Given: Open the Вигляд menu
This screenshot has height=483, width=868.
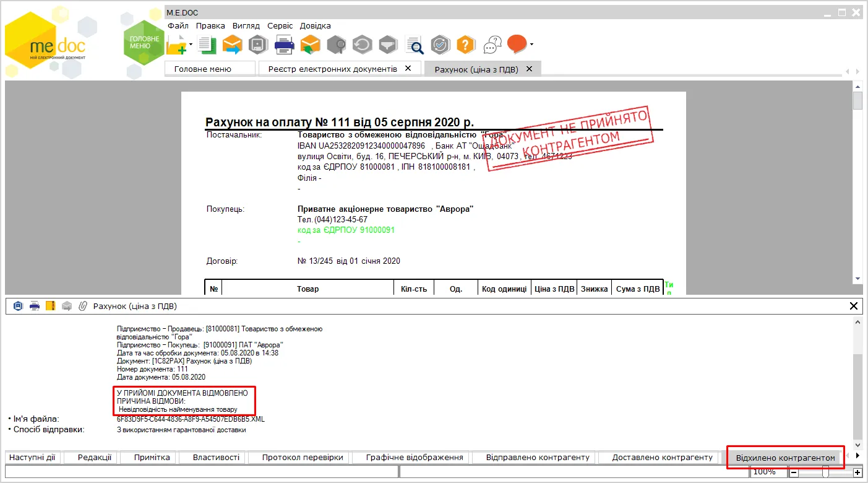Looking at the screenshot, I should pos(246,26).
